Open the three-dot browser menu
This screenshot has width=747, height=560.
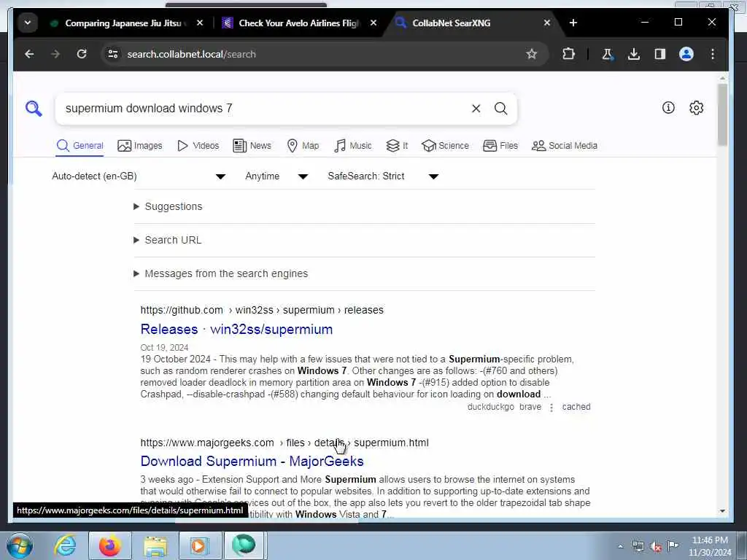[x=712, y=54]
